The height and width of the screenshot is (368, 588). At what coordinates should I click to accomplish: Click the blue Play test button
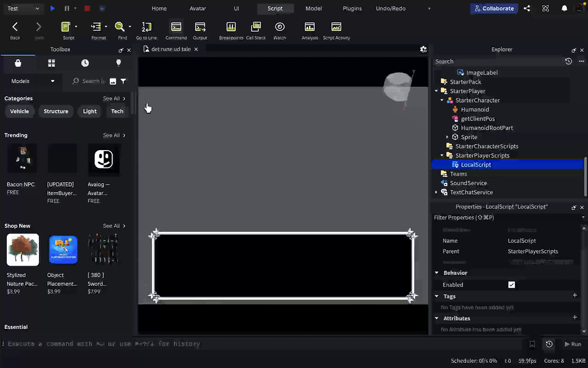52,8
